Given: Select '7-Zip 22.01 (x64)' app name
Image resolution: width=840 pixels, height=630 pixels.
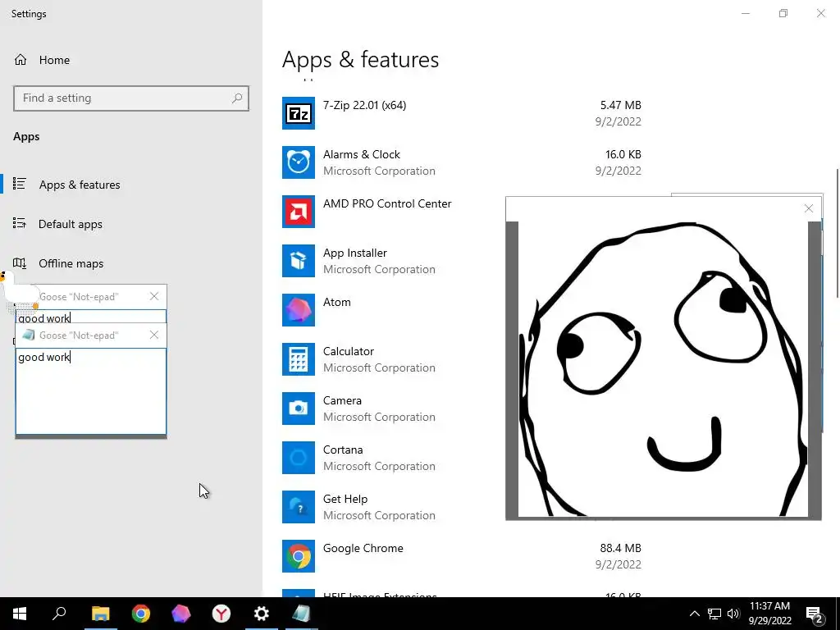Looking at the screenshot, I should tap(364, 105).
